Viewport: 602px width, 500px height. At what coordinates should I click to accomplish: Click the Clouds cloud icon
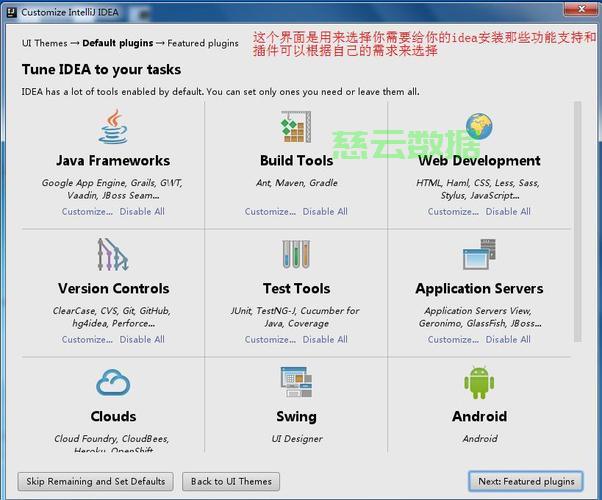click(x=113, y=382)
